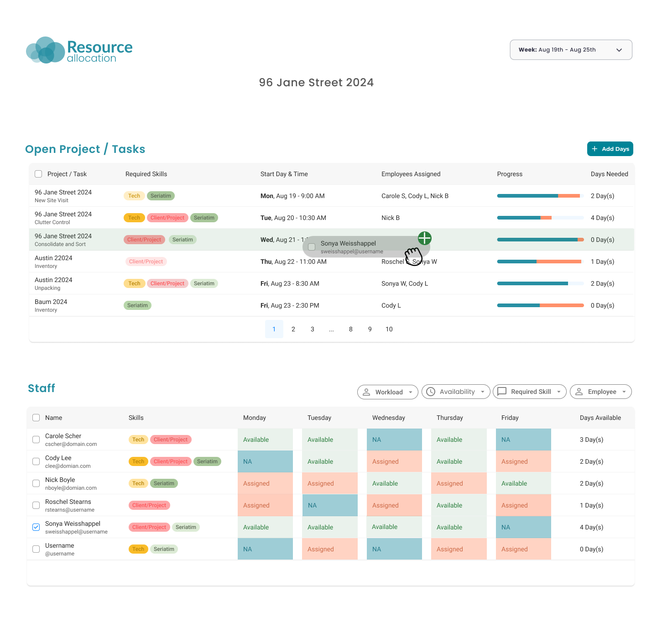Screen dimensions: 657x644
Task: Check the Cody Lee row checkbox
Action: pyautogui.click(x=36, y=461)
